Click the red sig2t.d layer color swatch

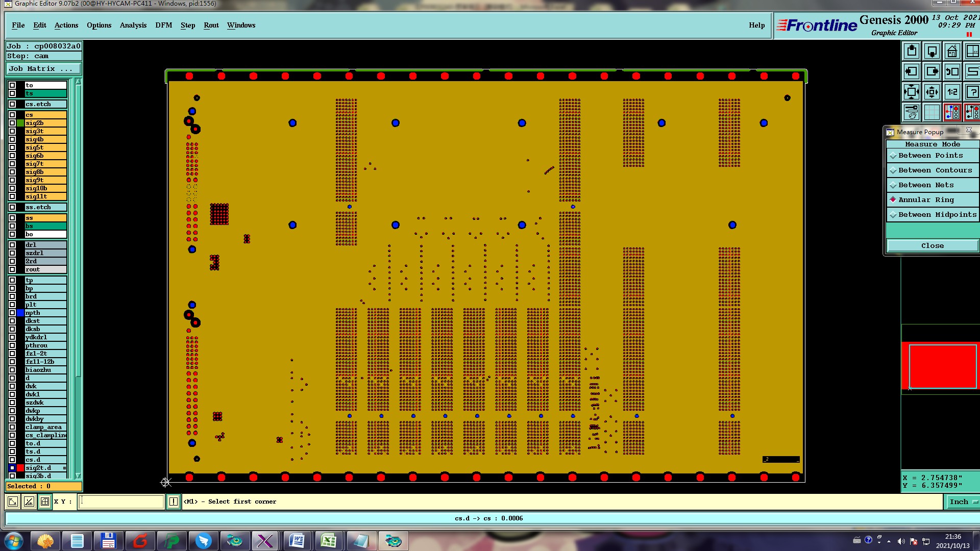(20, 468)
